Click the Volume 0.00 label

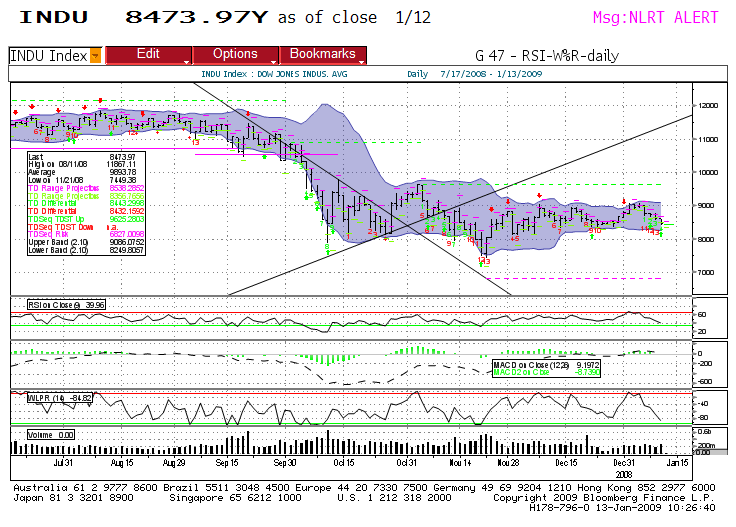click(x=50, y=435)
